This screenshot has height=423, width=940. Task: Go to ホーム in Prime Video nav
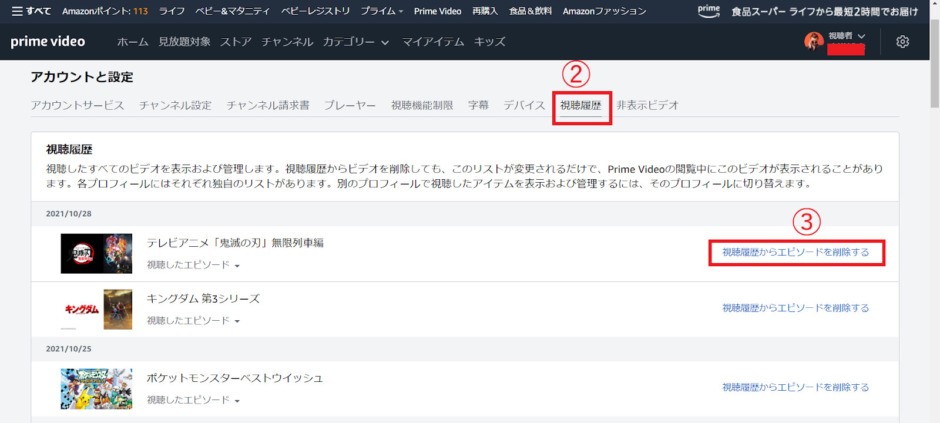tap(132, 42)
